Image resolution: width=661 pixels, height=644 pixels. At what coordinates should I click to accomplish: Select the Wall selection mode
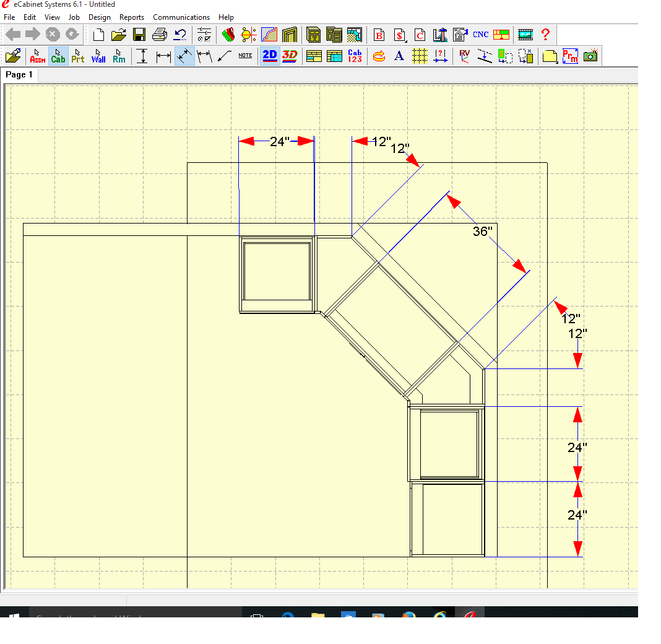tap(98, 56)
